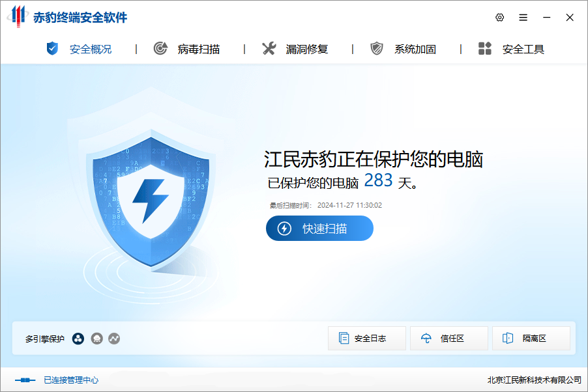
Task: Click the lightning bolt icon in 快速扫描
Action: coord(284,228)
